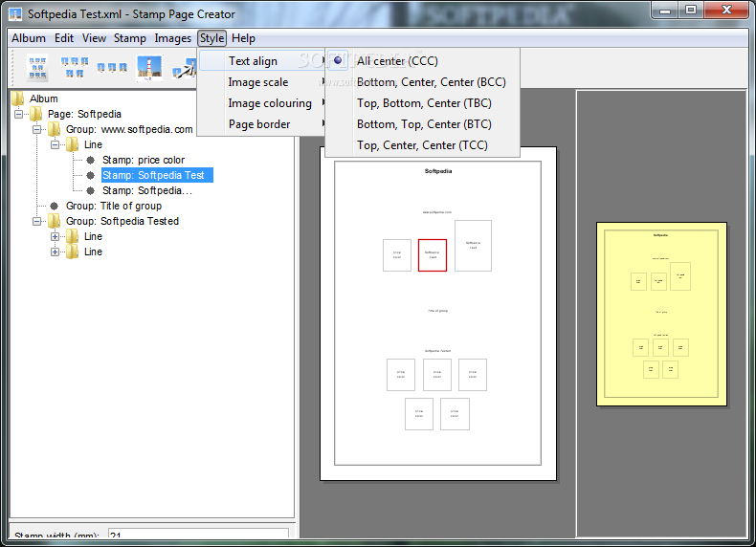Collapse the Line node above price color

click(55, 144)
